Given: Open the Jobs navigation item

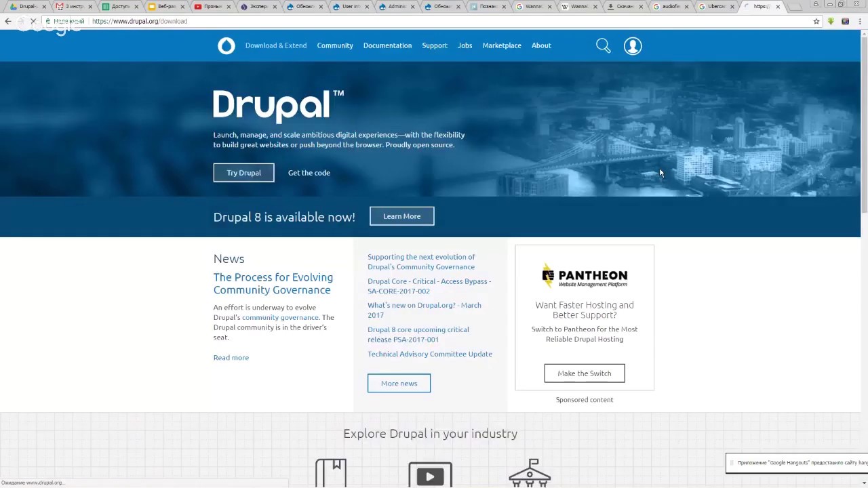Looking at the screenshot, I should (465, 45).
